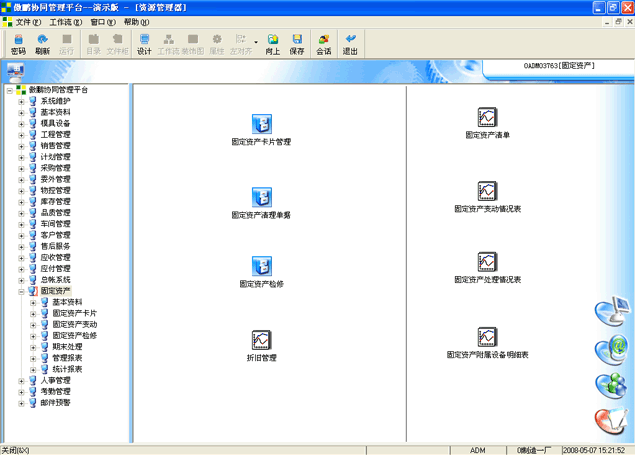Click the 设计 design toolbar icon
This screenshot has width=635, height=455.
pos(144,45)
